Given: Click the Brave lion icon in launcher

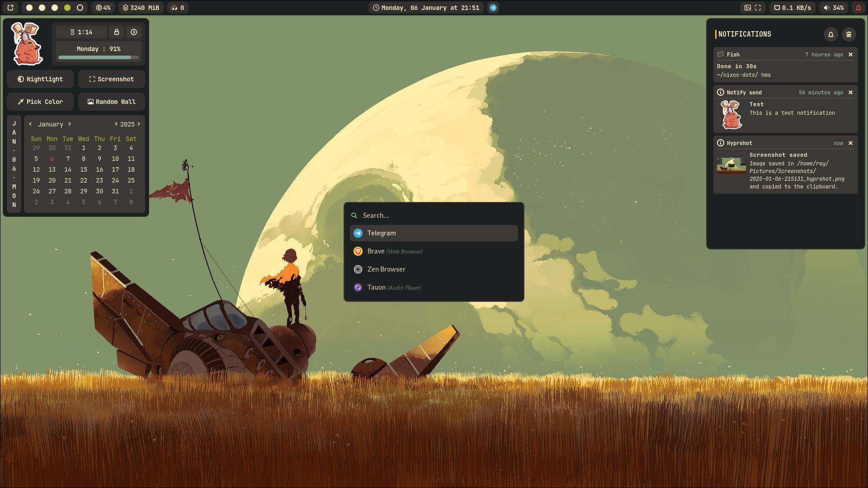Looking at the screenshot, I should 358,251.
